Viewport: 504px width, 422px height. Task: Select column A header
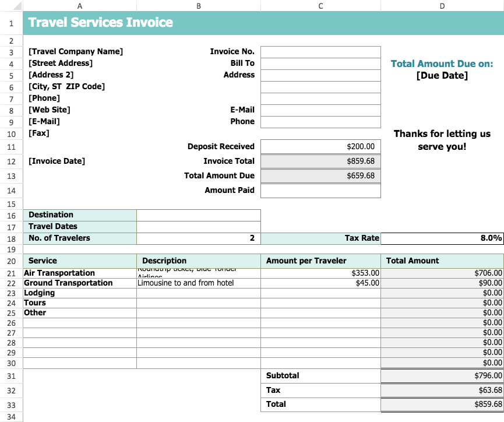pyautogui.click(x=80, y=6)
